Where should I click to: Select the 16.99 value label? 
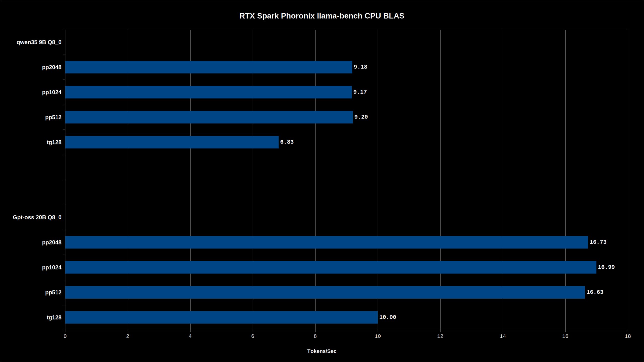pos(606,267)
